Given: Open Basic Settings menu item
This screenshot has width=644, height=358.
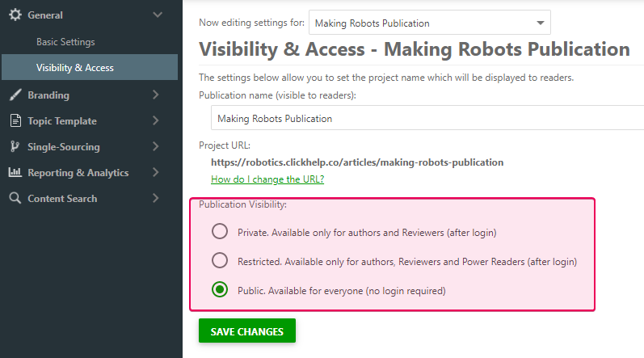Looking at the screenshot, I should 65,42.
